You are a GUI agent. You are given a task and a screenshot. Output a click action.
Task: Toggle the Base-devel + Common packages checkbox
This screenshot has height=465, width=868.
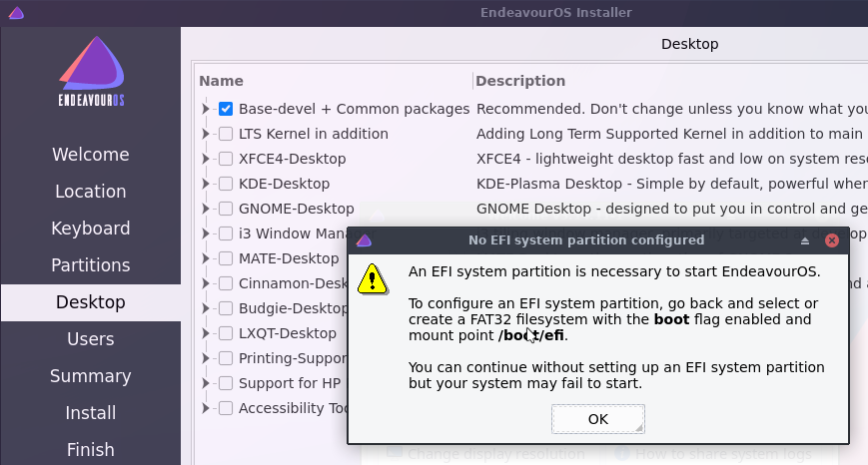pos(226,109)
